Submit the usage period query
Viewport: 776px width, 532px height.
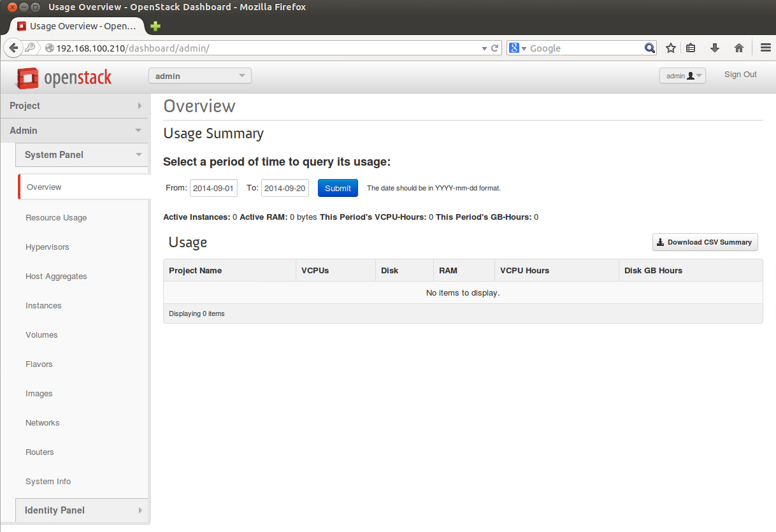point(338,188)
